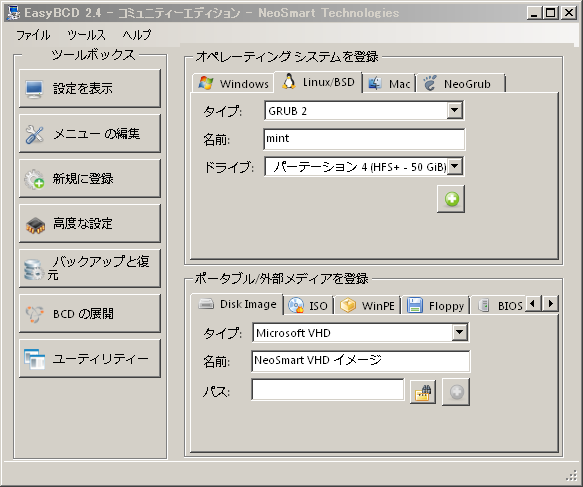Image resolution: width=583 pixels, height=487 pixels.
Task: Open BCD の展開 deployment
Action: coord(90,313)
